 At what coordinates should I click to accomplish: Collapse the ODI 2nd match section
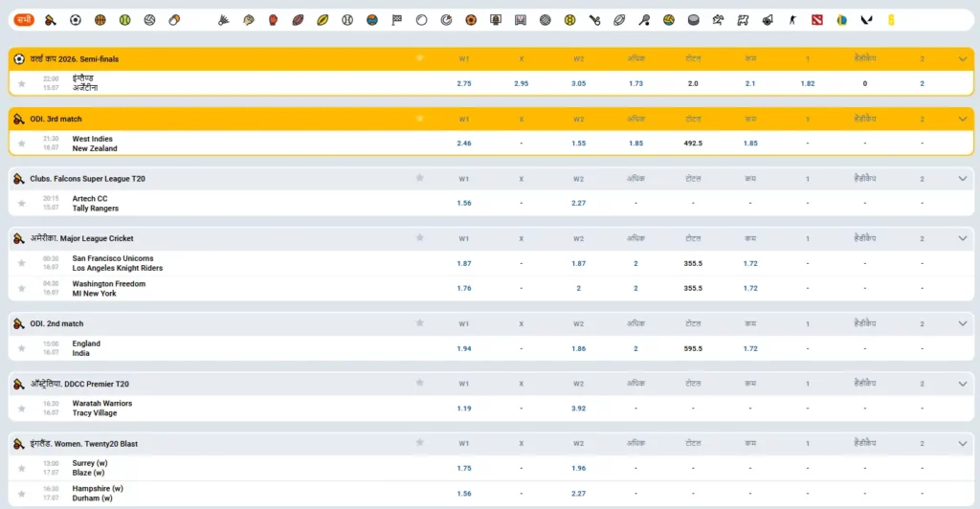click(x=963, y=323)
